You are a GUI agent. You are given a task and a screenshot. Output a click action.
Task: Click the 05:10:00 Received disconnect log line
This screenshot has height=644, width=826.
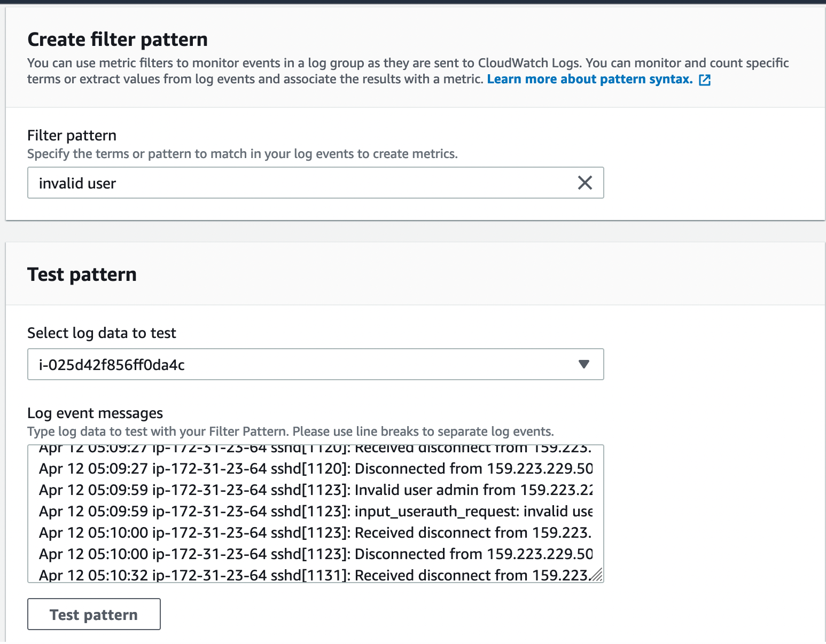315,533
